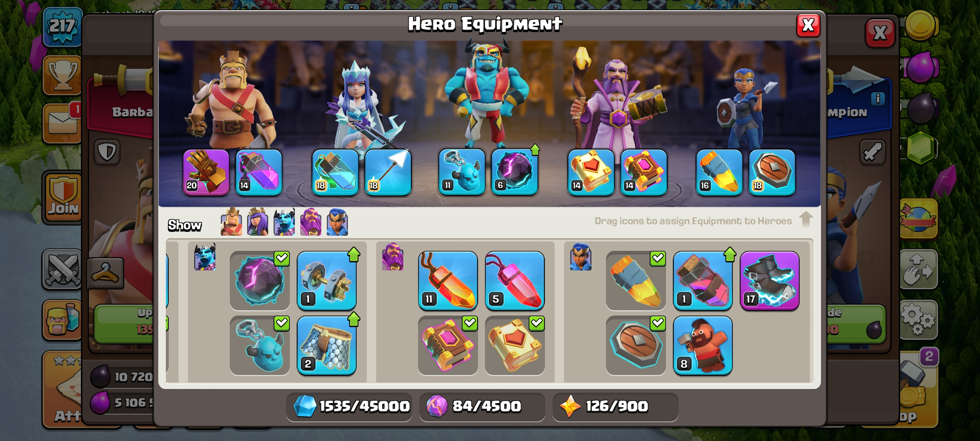This screenshot has width=980, height=441.
Task: Toggle Minion Prince filter in Show row
Action: pos(284,222)
